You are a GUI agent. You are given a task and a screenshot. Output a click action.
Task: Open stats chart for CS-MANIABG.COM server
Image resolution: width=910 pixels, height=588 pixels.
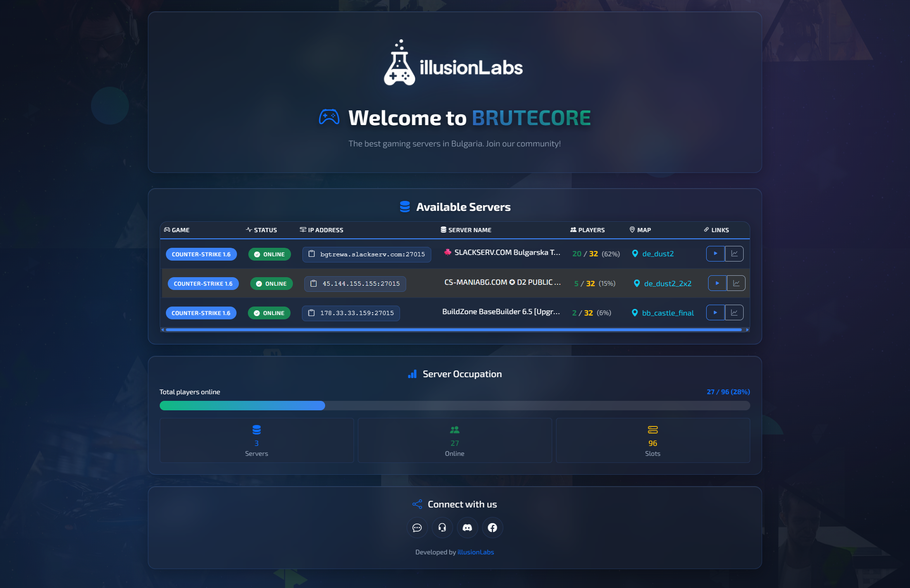coord(736,283)
